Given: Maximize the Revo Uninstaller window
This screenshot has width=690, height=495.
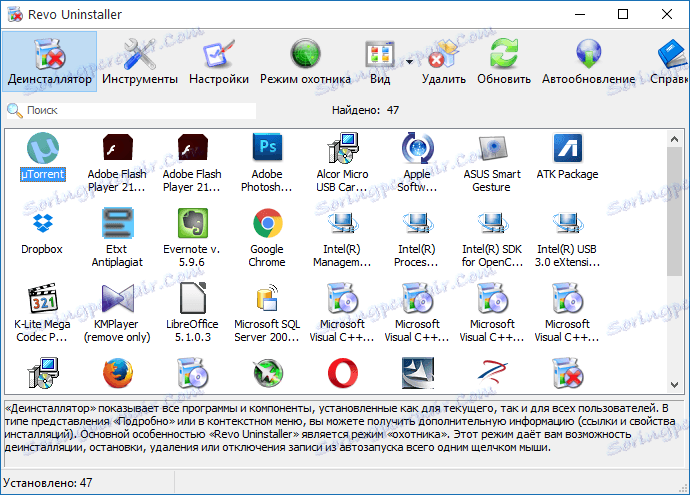Looking at the screenshot, I should [623, 15].
